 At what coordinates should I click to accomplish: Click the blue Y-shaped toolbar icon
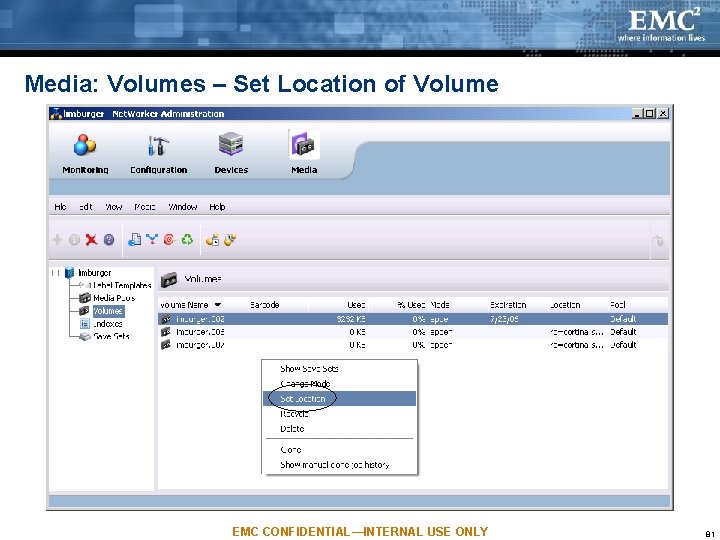(x=152, y=239)
